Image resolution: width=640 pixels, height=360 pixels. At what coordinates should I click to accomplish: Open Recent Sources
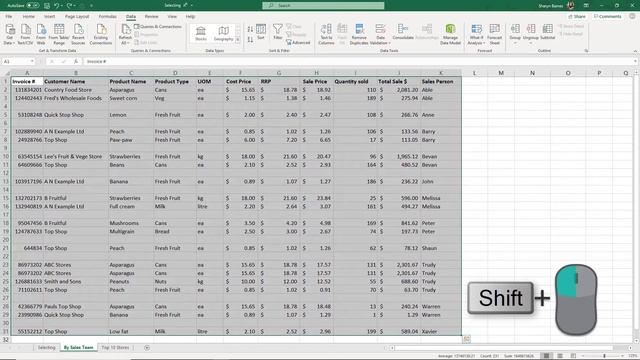click(x=78, y=34)
